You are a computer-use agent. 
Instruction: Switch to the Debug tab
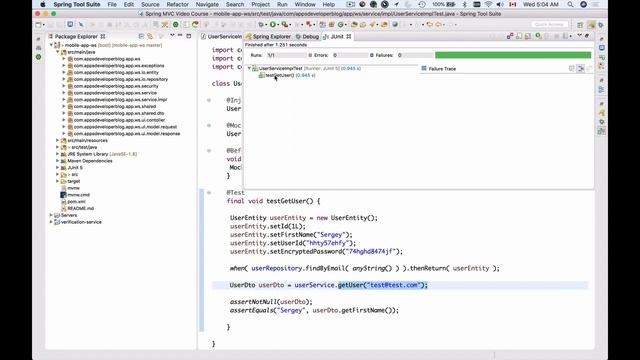click(x=307, y=36)
